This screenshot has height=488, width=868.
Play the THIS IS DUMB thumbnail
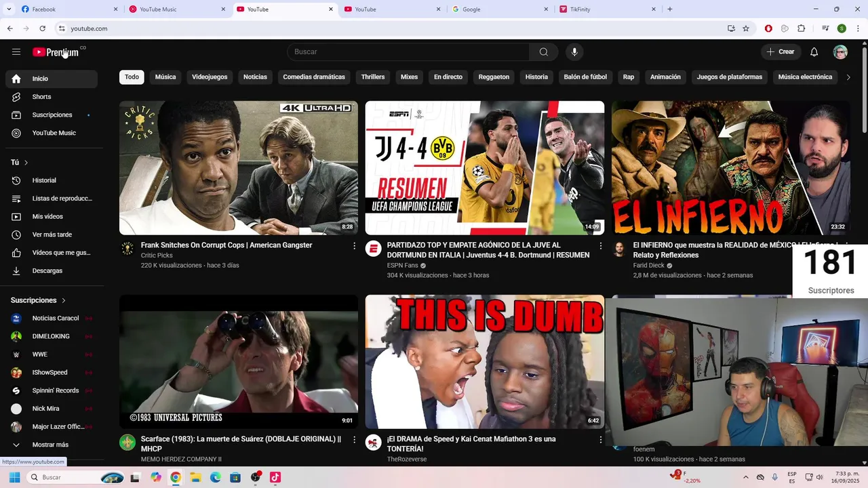pyautogui.click(x=485, y=362)
